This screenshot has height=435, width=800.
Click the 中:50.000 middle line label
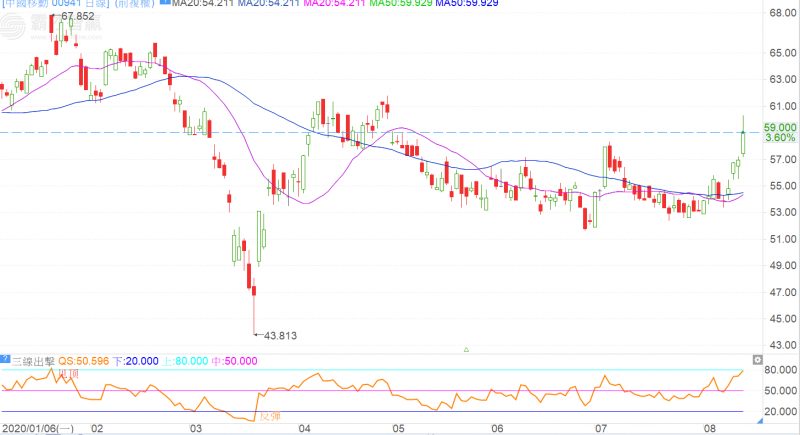pos(232,361)
